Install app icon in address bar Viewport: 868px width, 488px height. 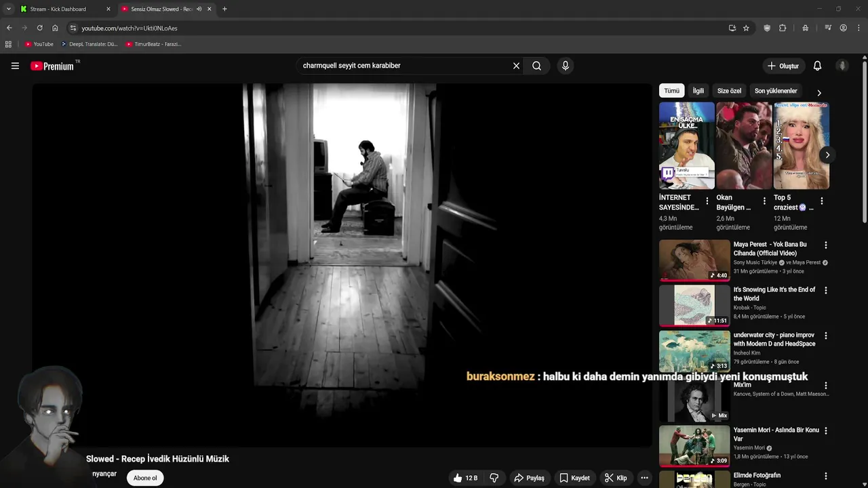coord(732,28)
